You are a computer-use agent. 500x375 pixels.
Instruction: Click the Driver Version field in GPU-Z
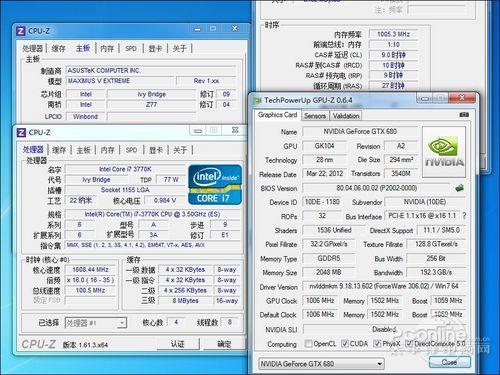coord(384,286)
